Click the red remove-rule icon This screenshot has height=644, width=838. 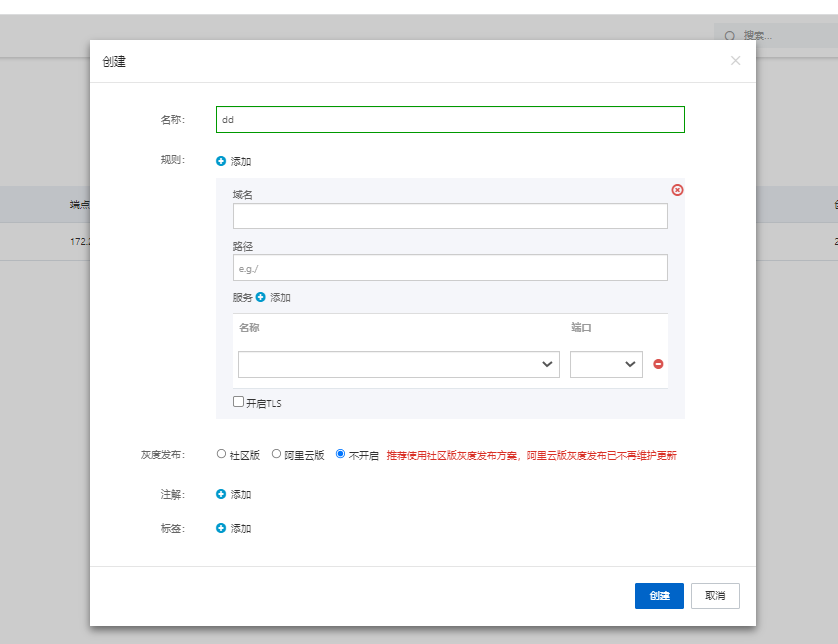pyautogui.click(x=677, y=190)
